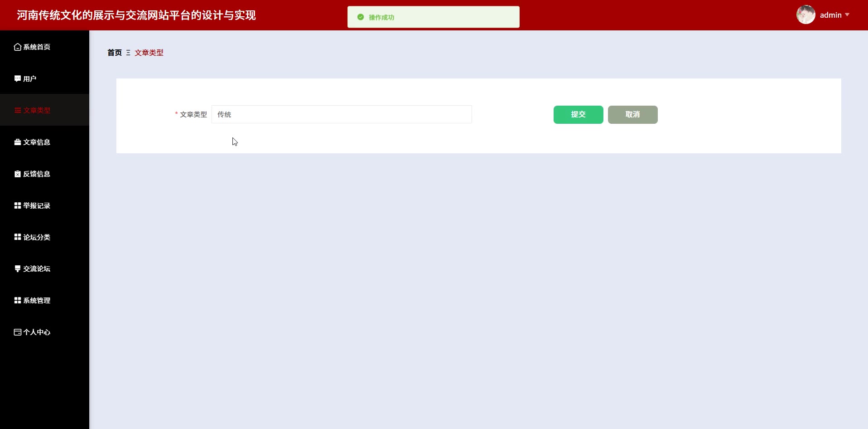Expand the admin dropdown arrow

point(847,15)
